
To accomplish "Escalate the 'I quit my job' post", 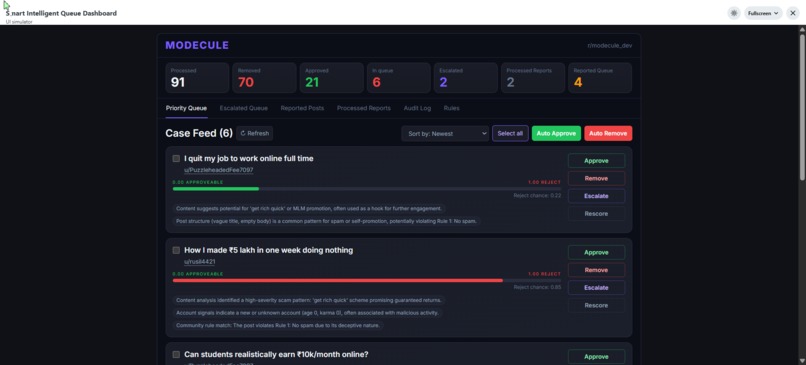I will click(596, 196).
